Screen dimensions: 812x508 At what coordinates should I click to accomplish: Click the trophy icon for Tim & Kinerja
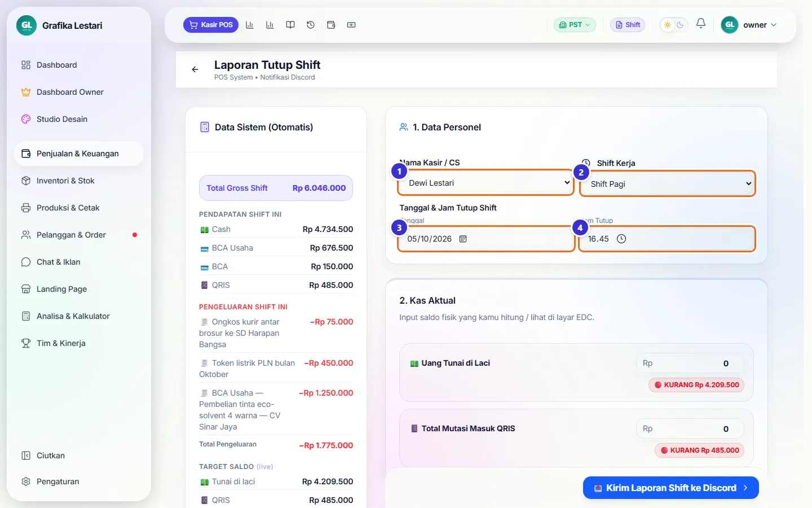[26, 343]
